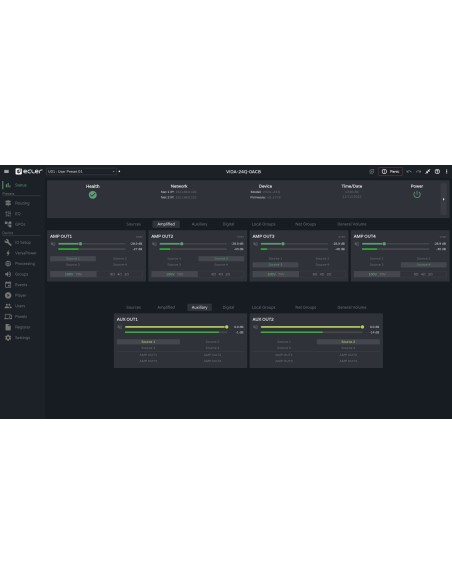452x584 pixels.
Task: Click the Power standby icon
Action: 417,194
